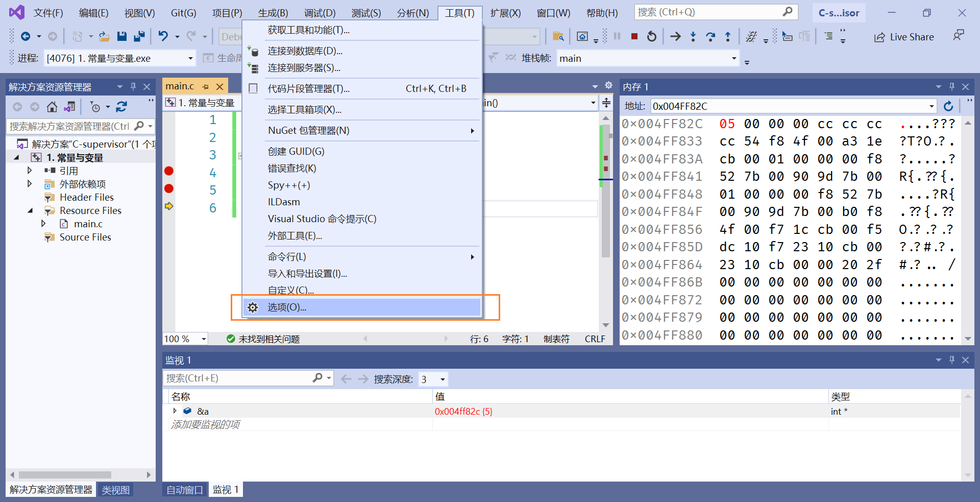
Task: Click the Save icon in toolbar
Action: coord(121,36)
